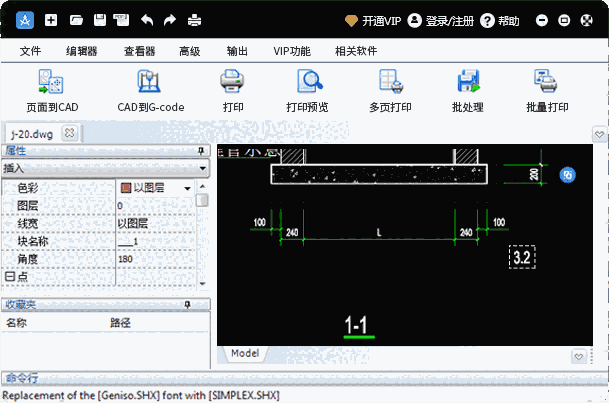Screen dimensions: 609x403
Task: Expand the 色彩 color dropdown arrow
Action: tap(187, 188)
